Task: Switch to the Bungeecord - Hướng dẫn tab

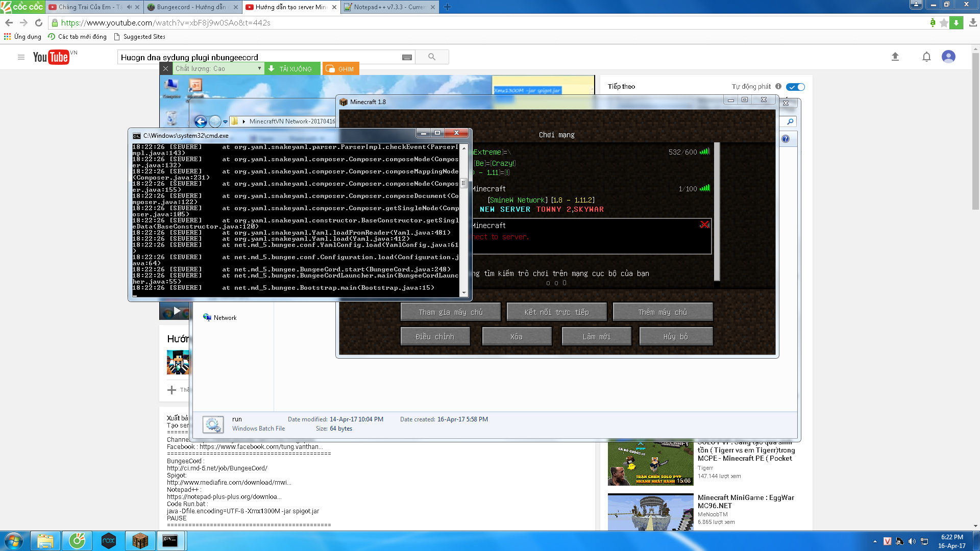Action: coord(191,7)
